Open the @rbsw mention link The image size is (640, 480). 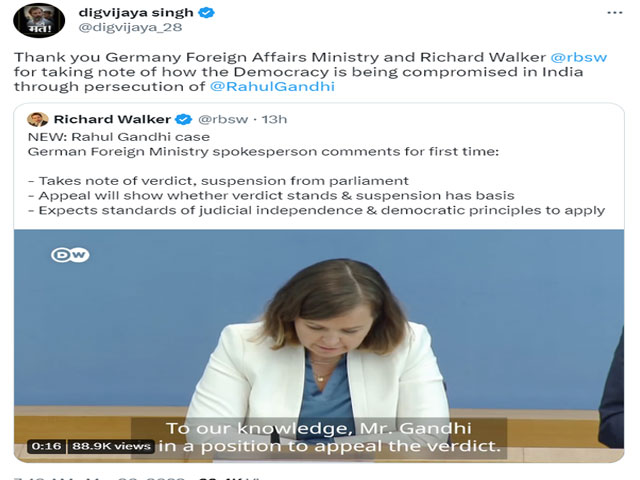point(578,57)
